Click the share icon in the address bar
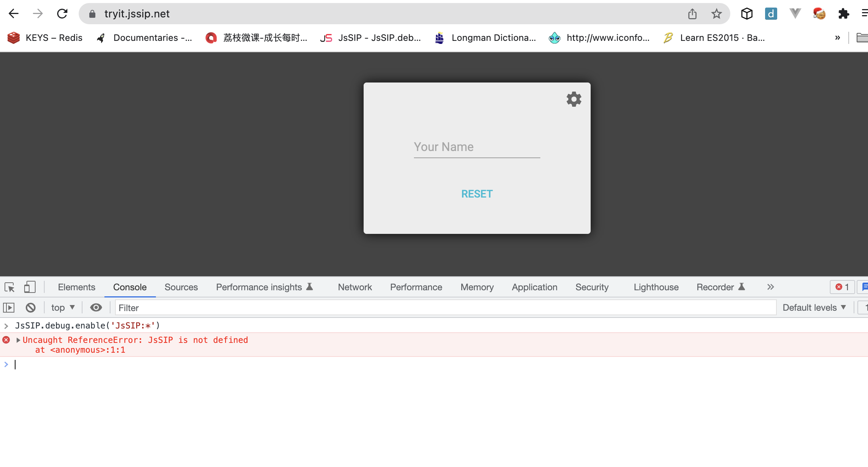Image resolution: width=868 pixels, height=467 pixels. point(692,13)
